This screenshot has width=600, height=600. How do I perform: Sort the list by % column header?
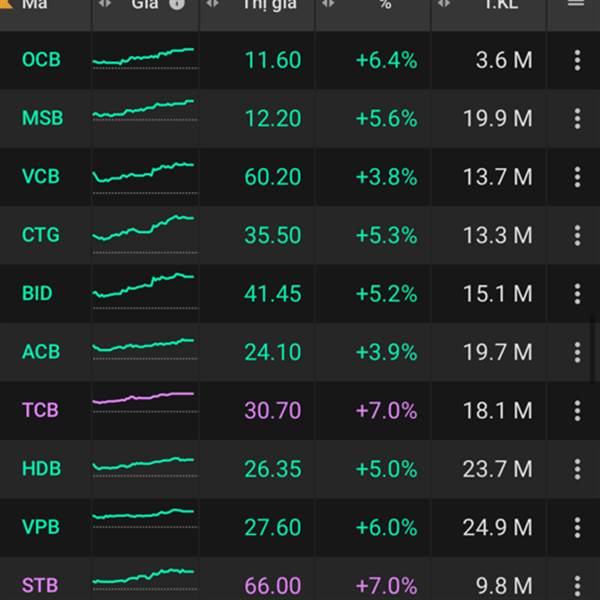(x=385, y=4)
